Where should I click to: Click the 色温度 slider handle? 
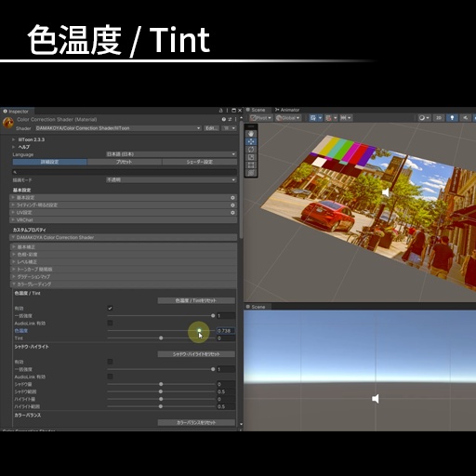(x=199, y=331)
